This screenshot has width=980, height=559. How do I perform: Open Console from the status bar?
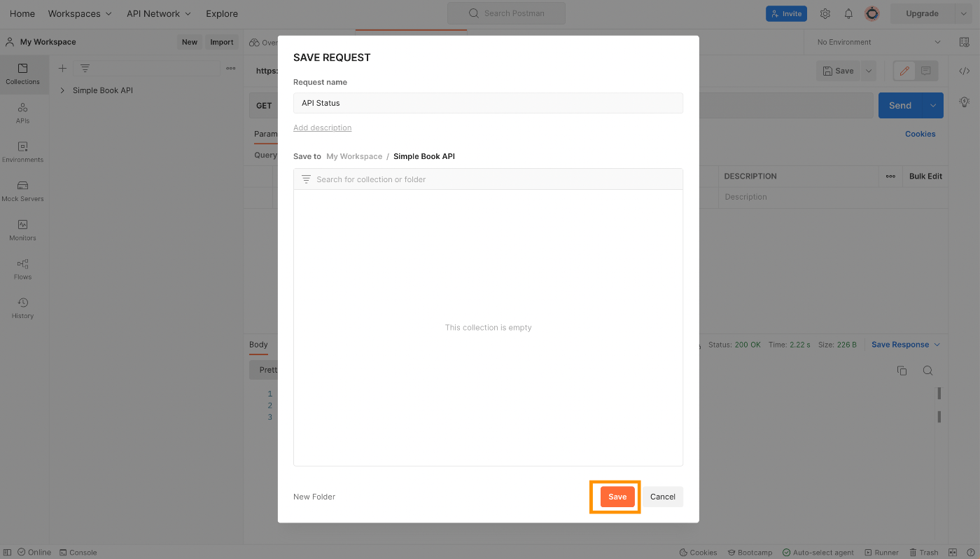pos(78,552)
